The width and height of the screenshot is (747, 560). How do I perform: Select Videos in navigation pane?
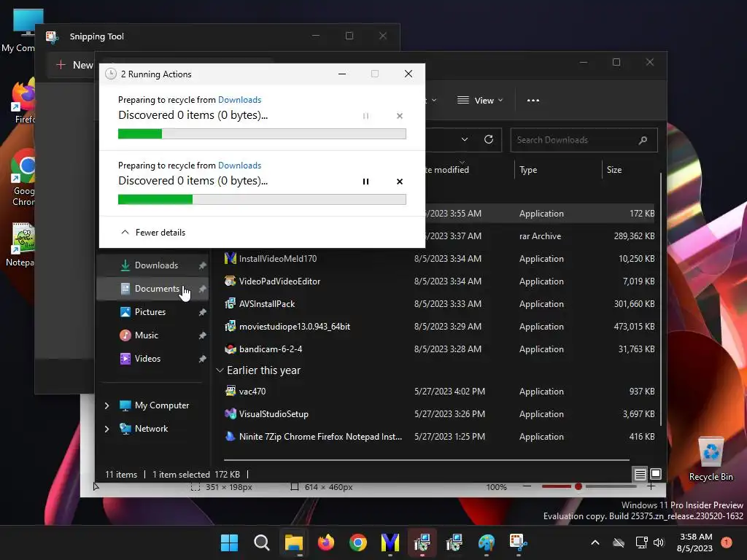pos(152,359)
